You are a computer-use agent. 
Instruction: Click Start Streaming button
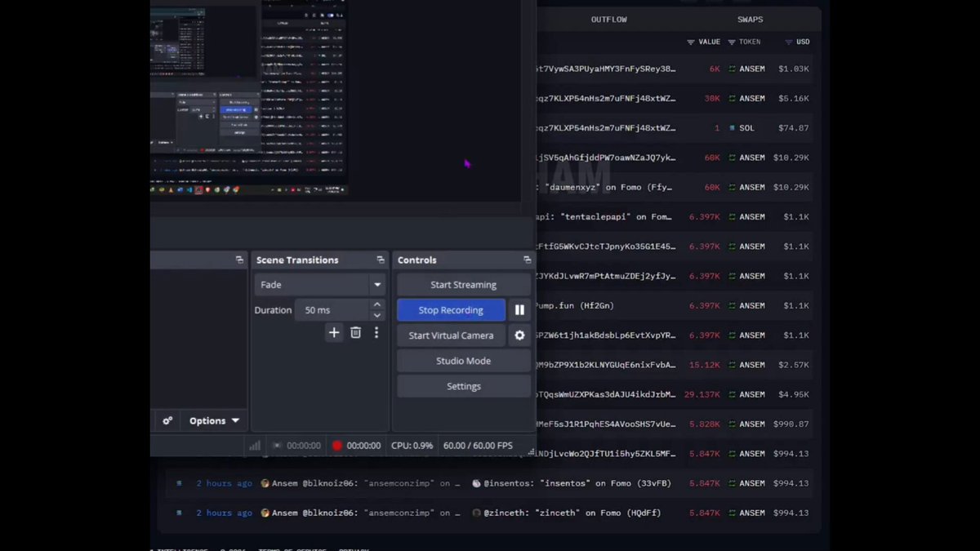464,285
